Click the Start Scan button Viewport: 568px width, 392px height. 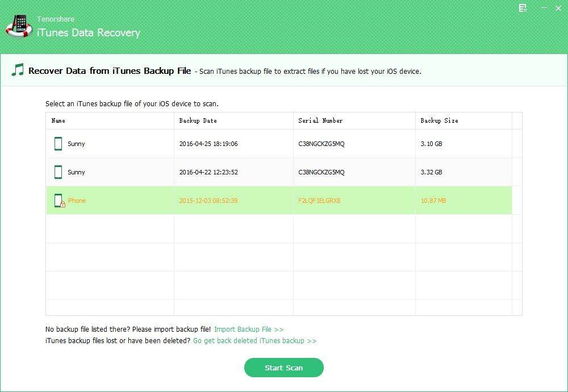click(x=283, y=368)
